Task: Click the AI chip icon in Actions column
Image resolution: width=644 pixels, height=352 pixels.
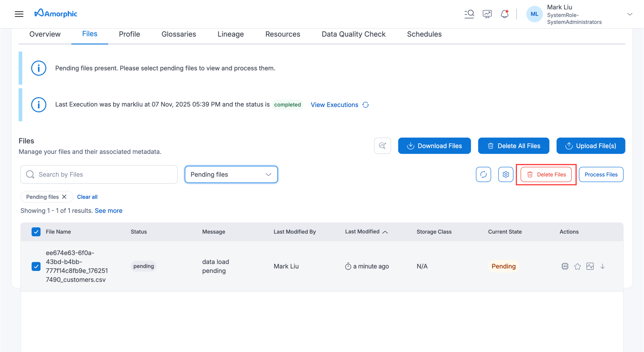Action: 565,266
